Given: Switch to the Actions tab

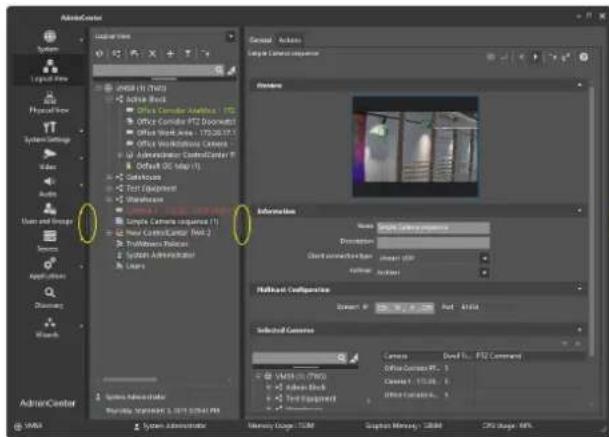Looking at the screenshot, I should tap(290, 40).
